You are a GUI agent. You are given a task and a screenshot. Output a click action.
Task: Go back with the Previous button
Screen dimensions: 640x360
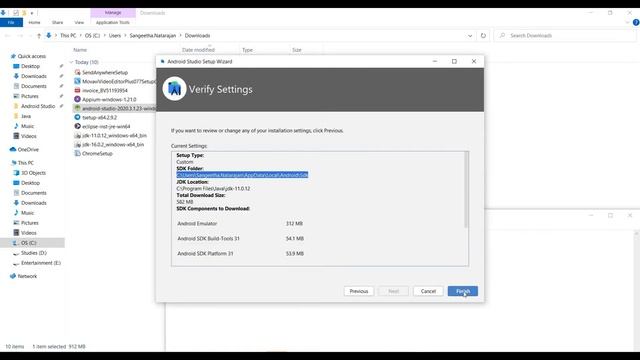coord(359,291)
